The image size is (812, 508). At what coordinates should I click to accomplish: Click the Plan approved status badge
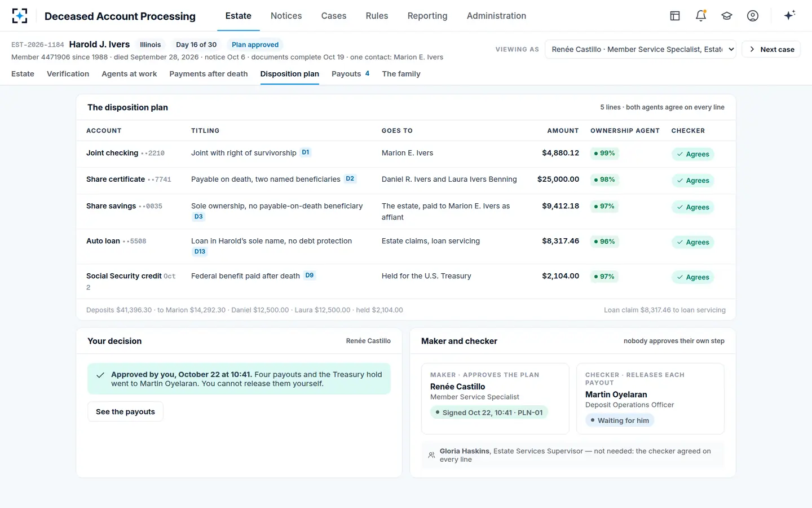coord(255,45)
